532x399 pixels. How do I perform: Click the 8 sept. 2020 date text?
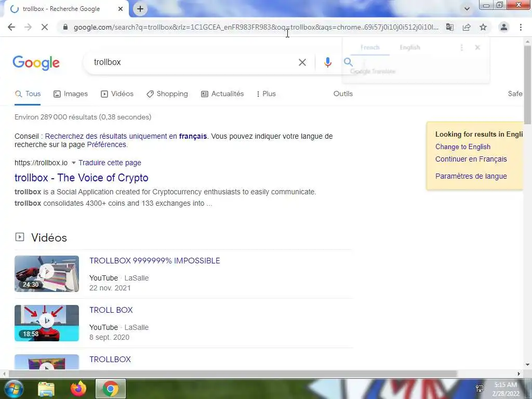(109, 338)
